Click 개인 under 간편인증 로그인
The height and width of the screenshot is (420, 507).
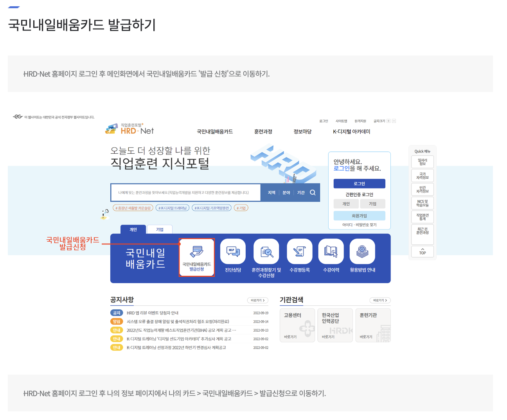point(346,204)
